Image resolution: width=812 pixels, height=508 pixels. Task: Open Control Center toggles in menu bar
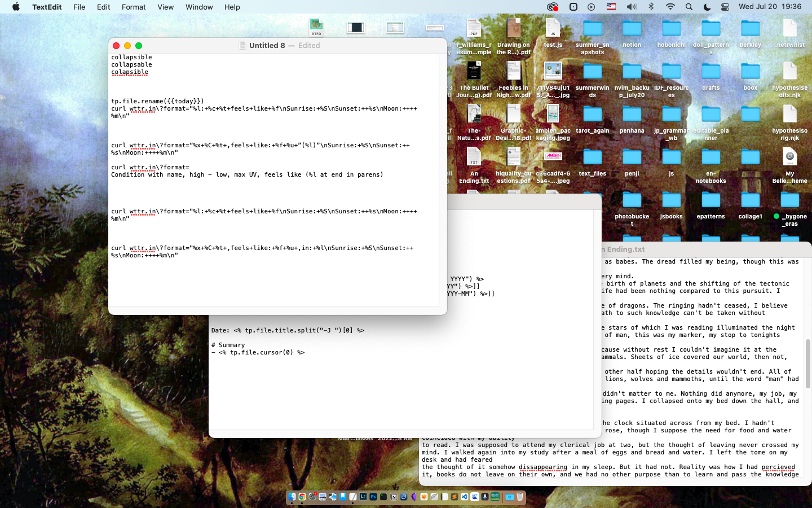point(725,7)
